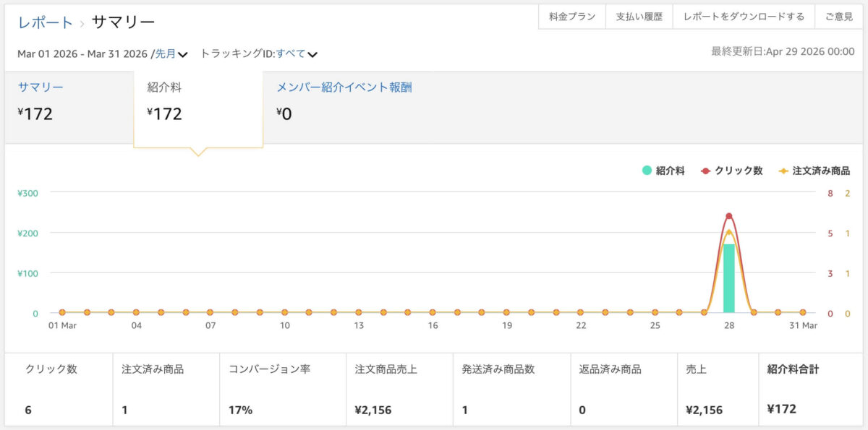Image resolution: width=868 pixels, height=430 pixels.
Task: Open the 支払い履歴 payment history
Action: [639, 15]
